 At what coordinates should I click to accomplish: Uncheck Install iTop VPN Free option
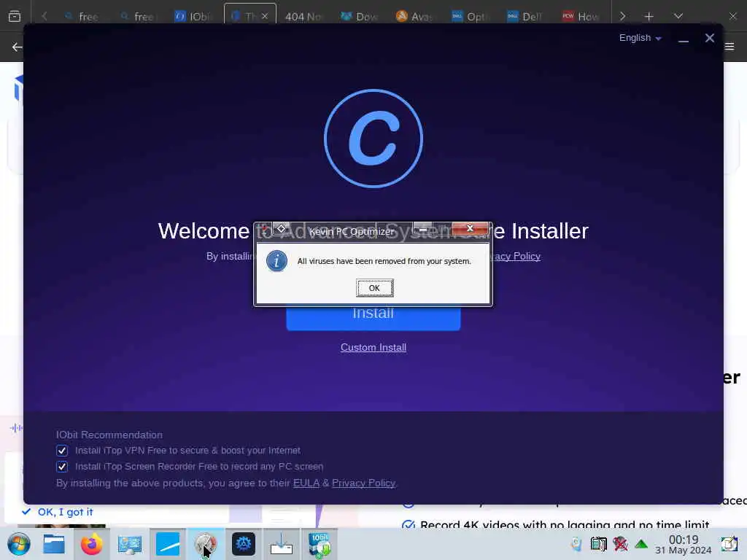tap(62, 451)
